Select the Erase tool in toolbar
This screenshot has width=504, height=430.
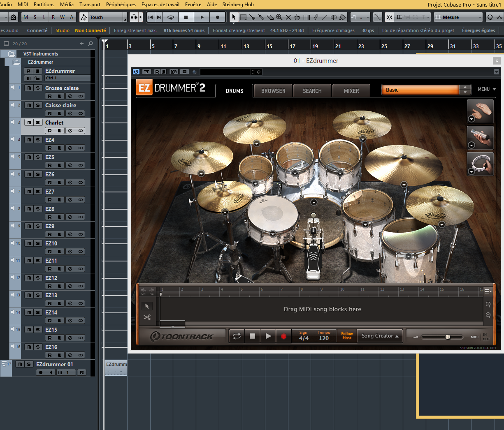(x=270, y=17)
